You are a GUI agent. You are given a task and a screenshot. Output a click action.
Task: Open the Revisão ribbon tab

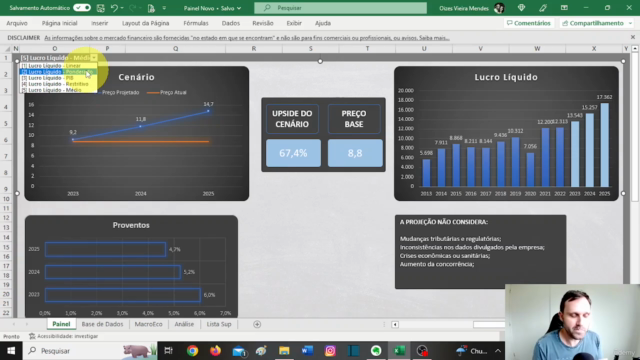tap(263, 23)
